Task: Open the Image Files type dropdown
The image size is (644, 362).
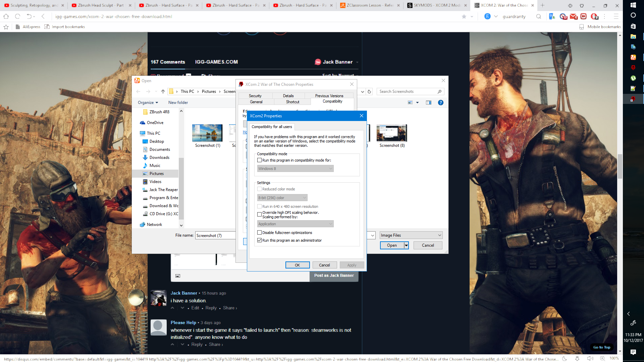Action: [x=411, y=235]
